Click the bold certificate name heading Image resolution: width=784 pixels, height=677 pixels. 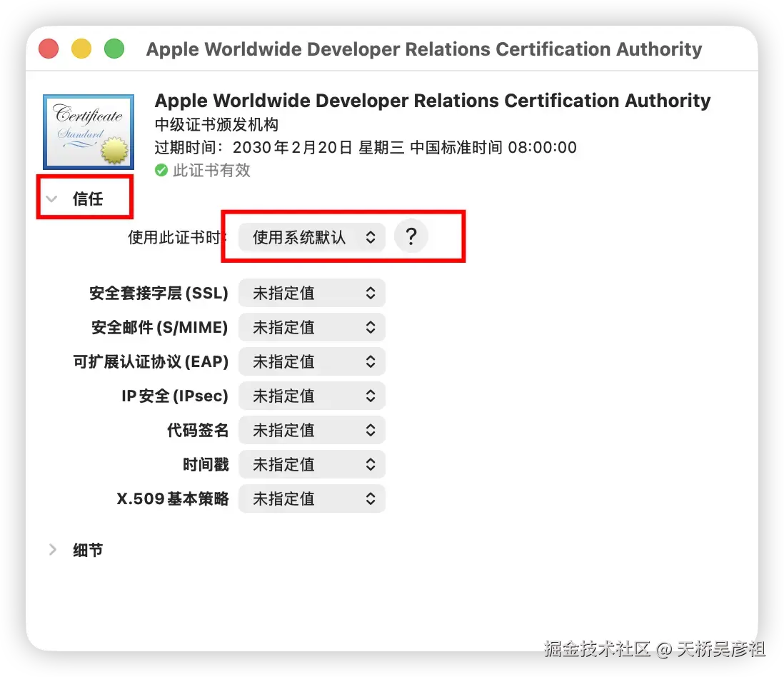tap(433, 101)
